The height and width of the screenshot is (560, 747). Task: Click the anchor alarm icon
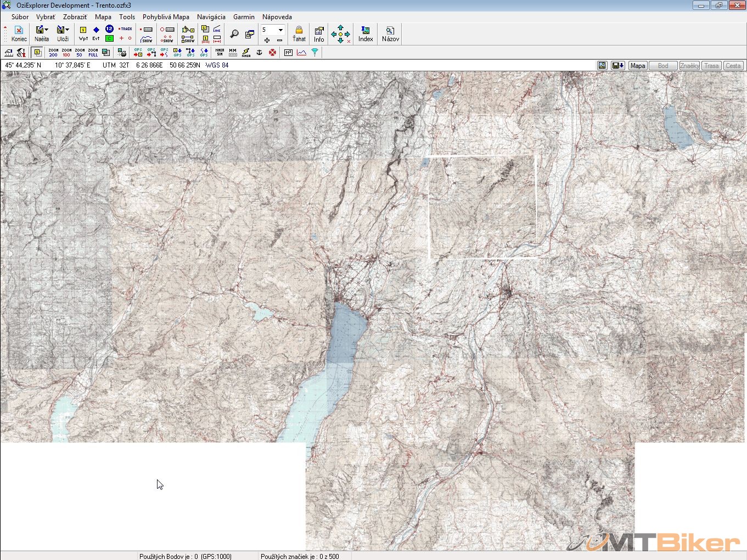click(x=259, y=53)
